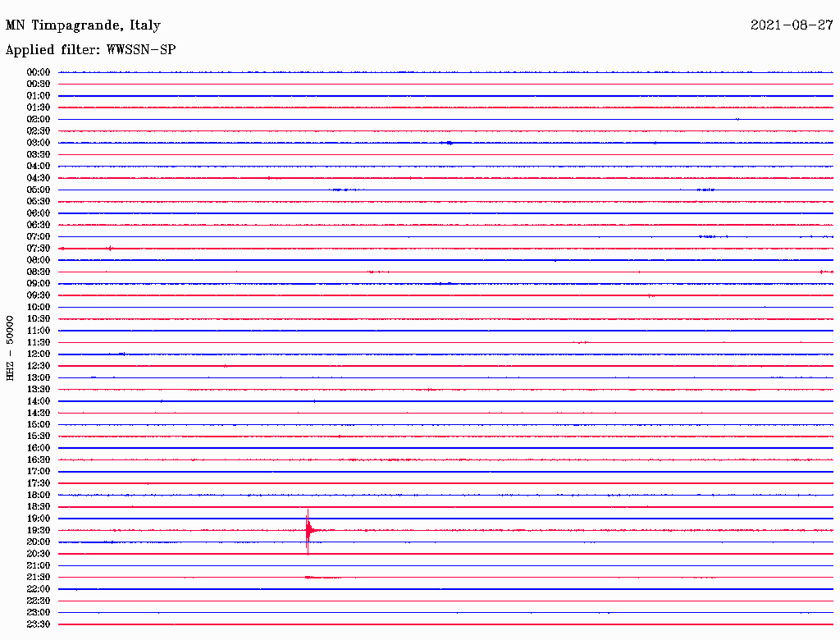840x640 pixels.
Task: Click the 07:30 trace burst near its start
Action: 110,248
